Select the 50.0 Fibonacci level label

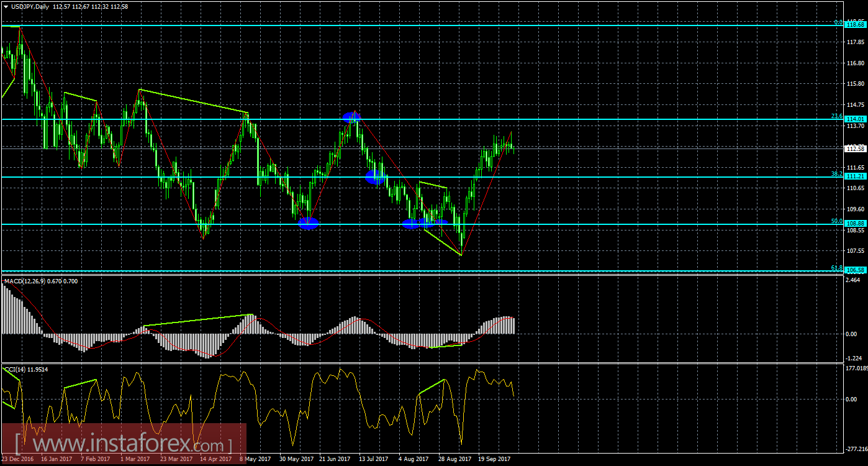click(838, 220)
